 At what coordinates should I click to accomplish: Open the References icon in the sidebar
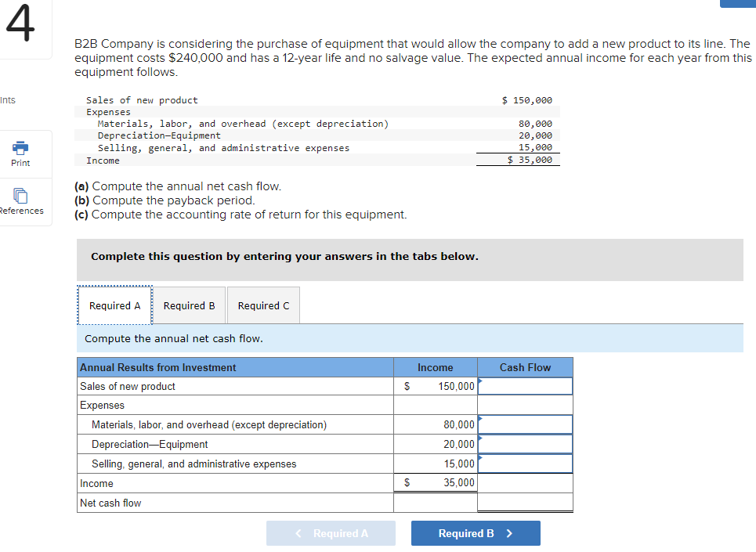[20, 196]
